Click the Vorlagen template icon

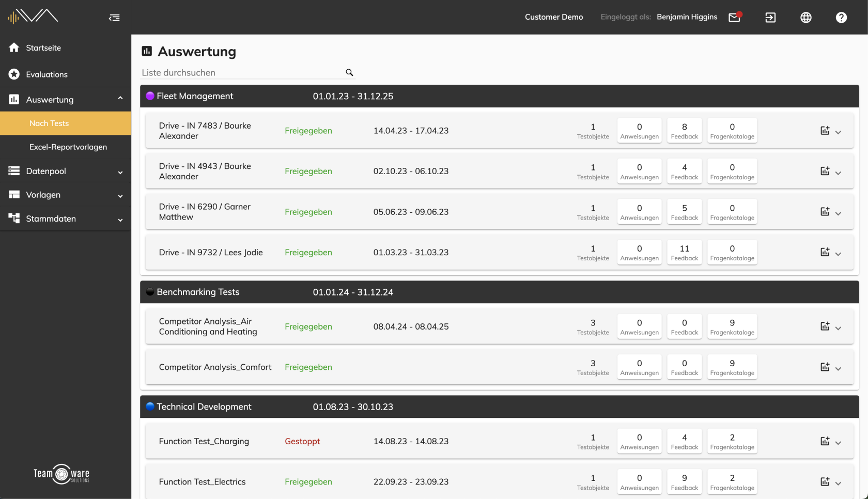click(x=14, y=195)
